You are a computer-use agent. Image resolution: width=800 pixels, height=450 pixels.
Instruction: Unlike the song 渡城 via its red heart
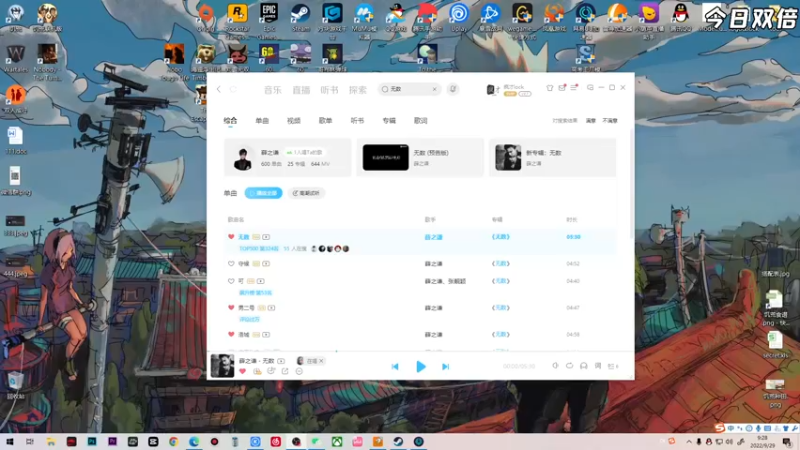point(231,335)
